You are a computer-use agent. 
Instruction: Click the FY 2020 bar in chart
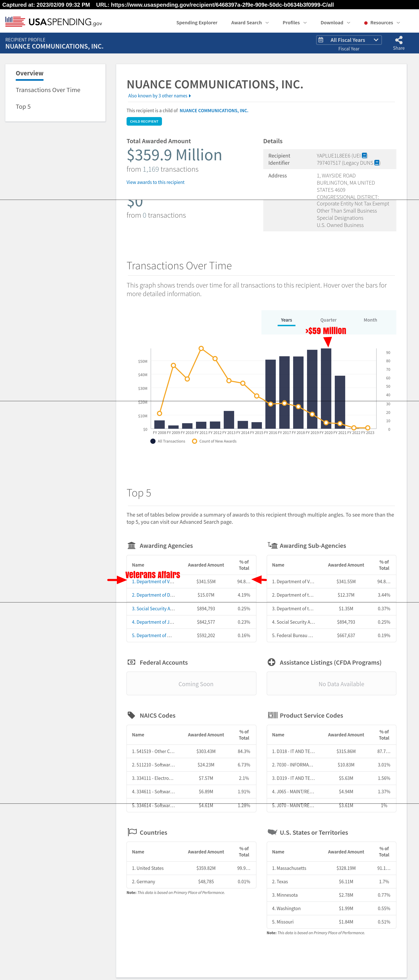[x=326, y=388]
